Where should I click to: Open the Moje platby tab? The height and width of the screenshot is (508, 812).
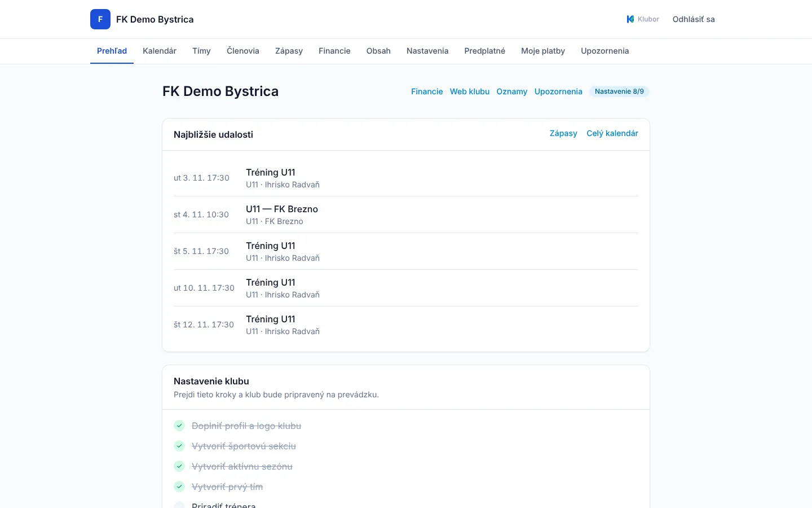pos(543,51)
